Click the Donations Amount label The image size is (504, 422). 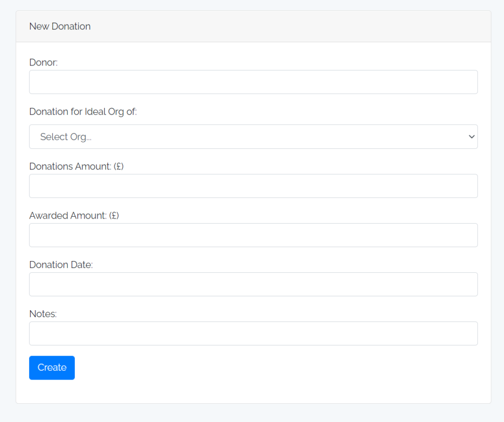click(x=76, y=166)
